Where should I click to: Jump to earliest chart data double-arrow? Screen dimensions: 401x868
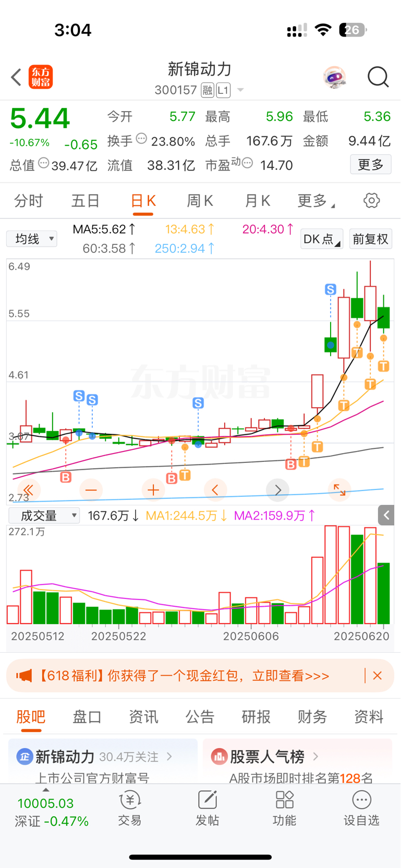click(29, 490)
